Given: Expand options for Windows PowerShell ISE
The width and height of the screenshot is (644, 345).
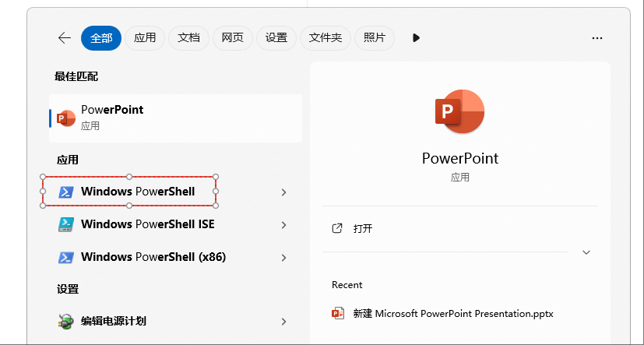Looking at the screenshot, I should [x=283, y=225].
